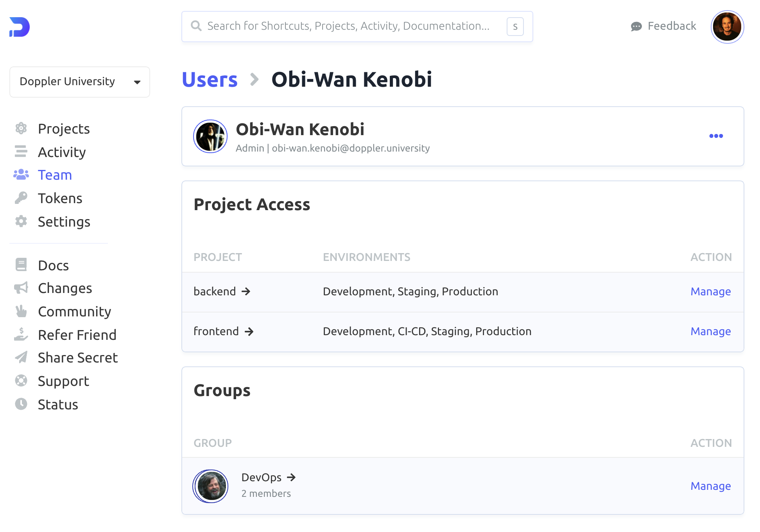Click the Doppler logo icon

coord(20,27)
